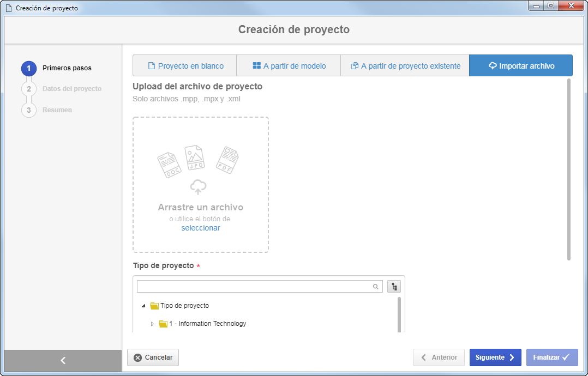Viewport: 588px width, 376px height.
Task: Click the file drop zone cloud upload icon
Action: (199, 187)
